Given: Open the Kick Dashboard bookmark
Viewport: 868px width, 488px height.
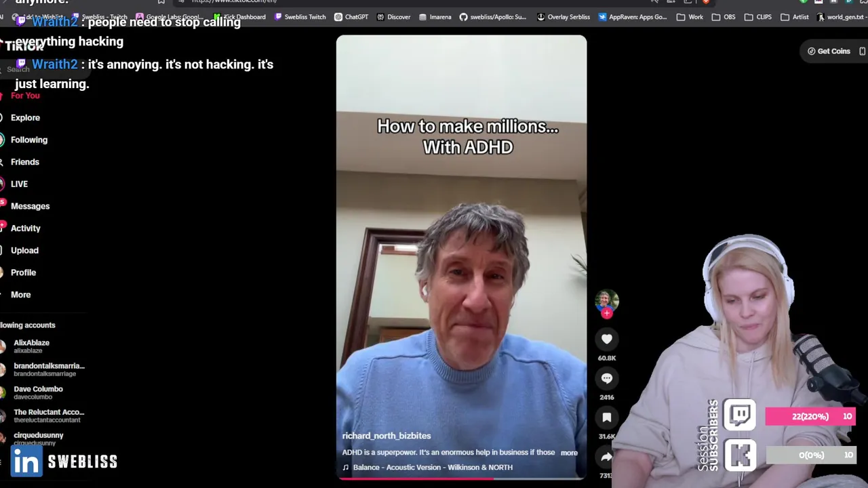Looking at the screenshot, I should coord(239,17).
